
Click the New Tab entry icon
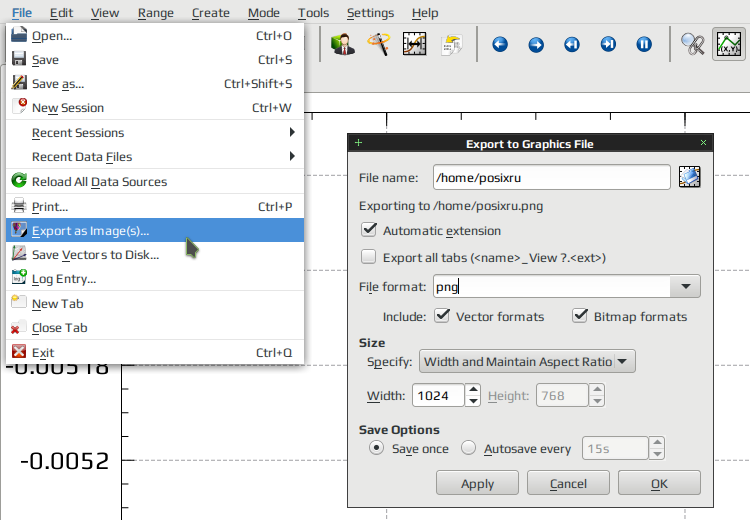click(x=19, y=303)
